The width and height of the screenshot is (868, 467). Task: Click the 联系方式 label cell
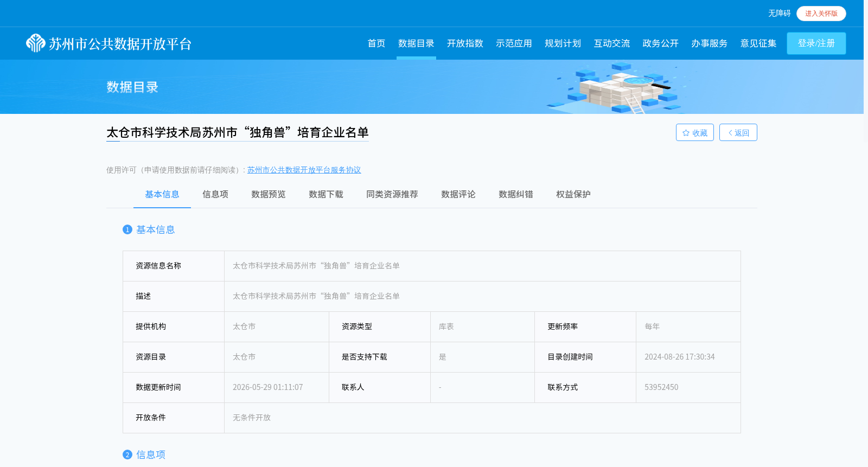tap(585, 387)
